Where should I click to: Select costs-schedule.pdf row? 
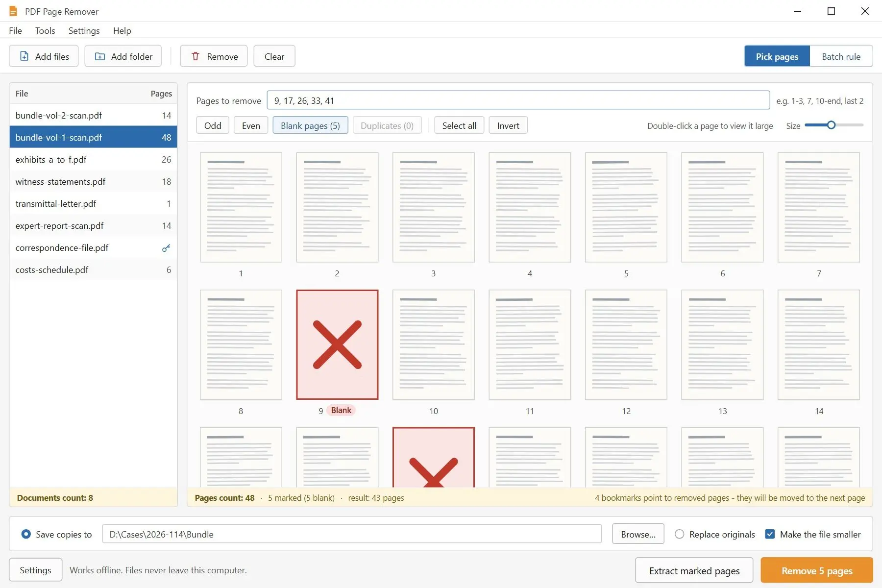(x=93, y=269)
